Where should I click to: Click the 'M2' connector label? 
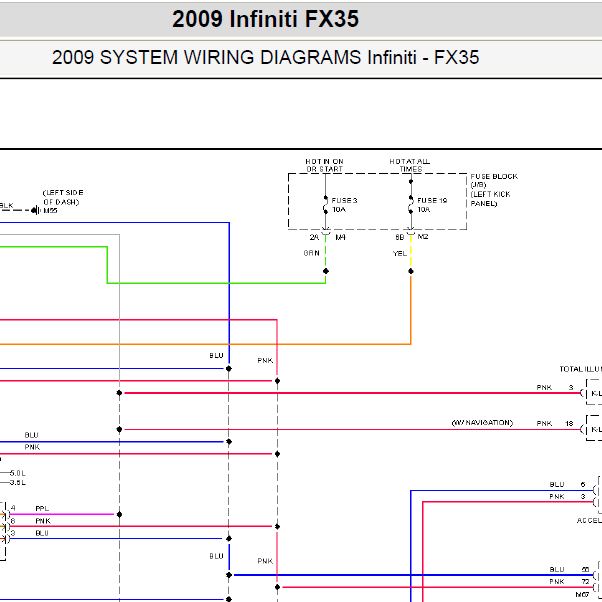click(423, 236)
